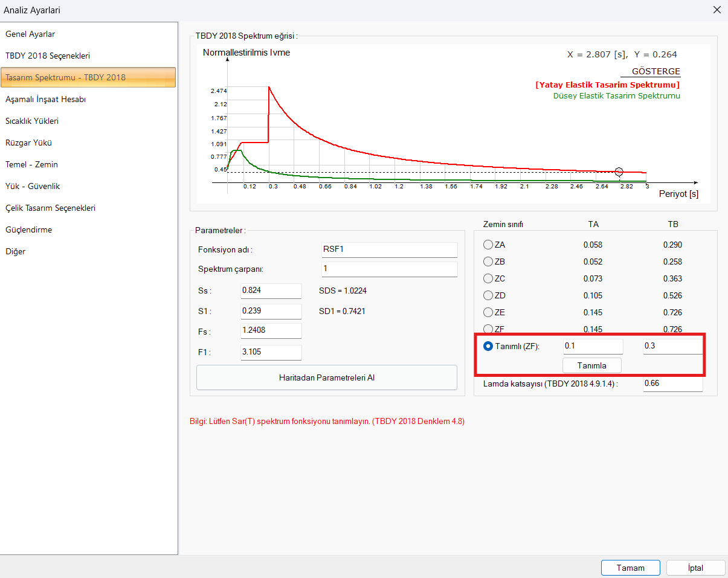728x578 pixels.
Task: Switch to TBDY 2018 Seçenekleri section
Action: click(48, 56)
